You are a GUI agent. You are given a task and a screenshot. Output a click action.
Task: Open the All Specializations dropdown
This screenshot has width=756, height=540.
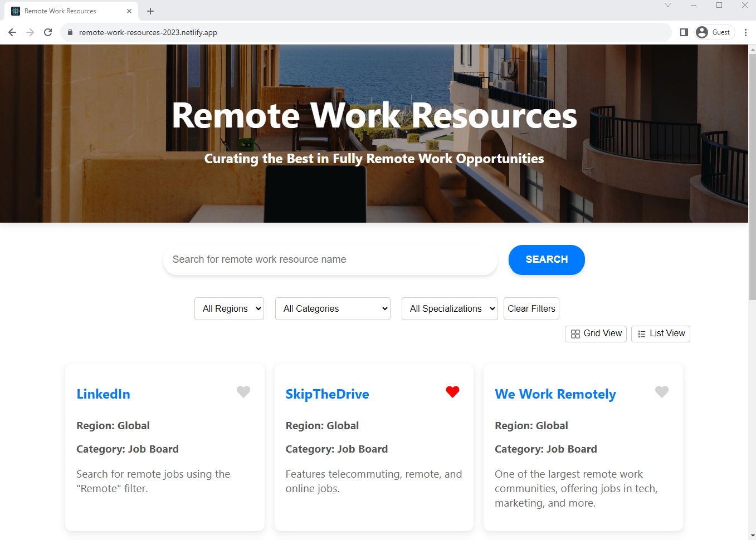(450, 308)
